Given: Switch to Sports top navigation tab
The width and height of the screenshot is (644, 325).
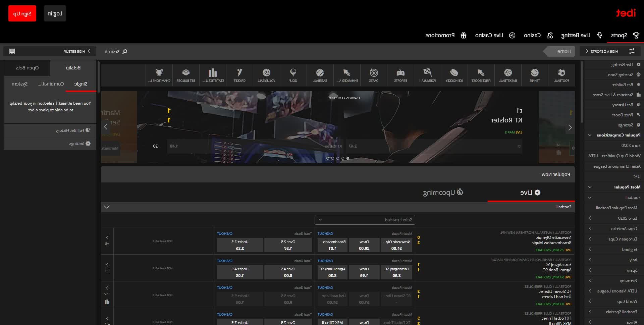Looking at the screenshot, I should (x=625, y=36).
